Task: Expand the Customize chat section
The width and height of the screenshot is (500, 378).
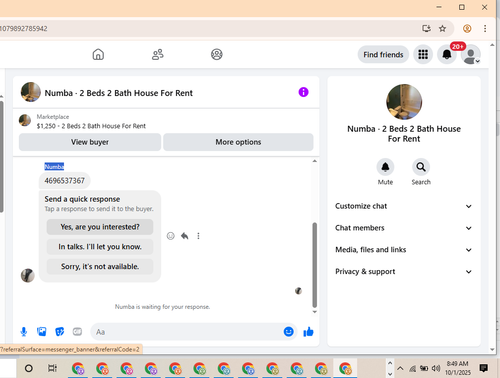Action: click(x=404, y=206)
